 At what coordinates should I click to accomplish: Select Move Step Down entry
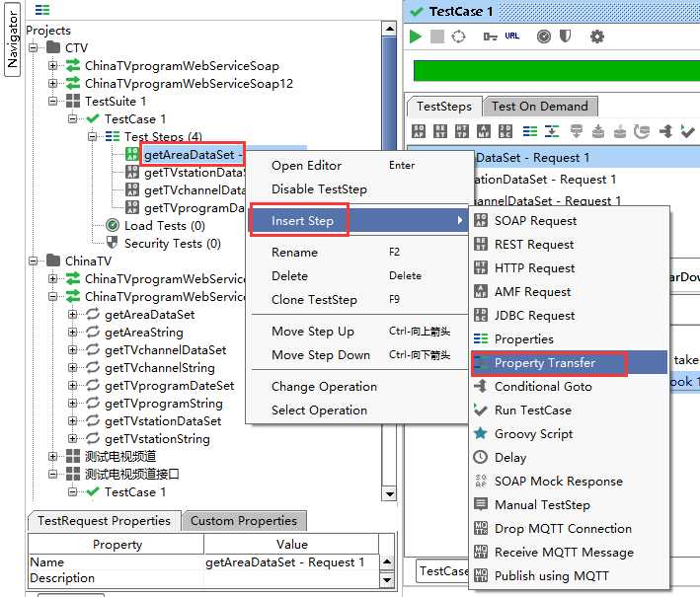359,354
